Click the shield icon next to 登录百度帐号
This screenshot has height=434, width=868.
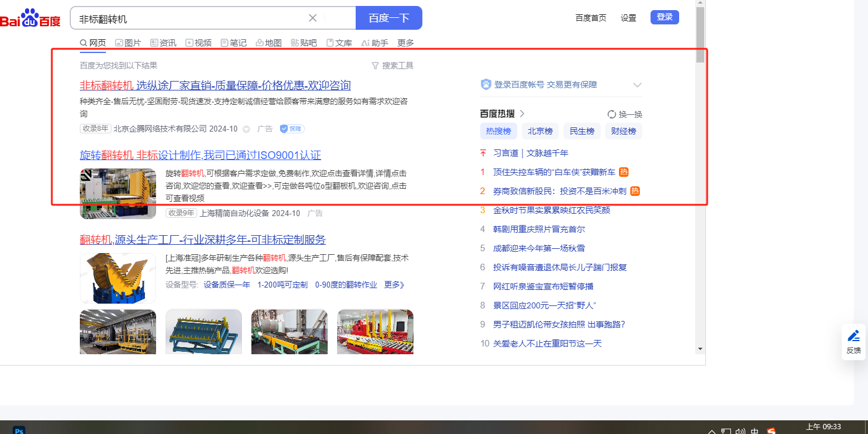(x=486, y=85)
